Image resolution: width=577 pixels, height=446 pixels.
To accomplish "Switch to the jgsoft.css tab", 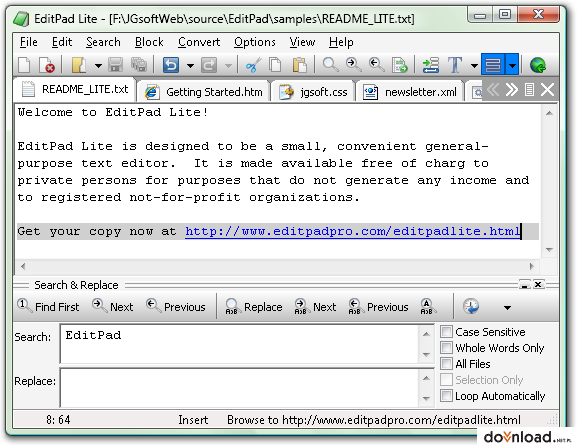I will coord(313,91).
